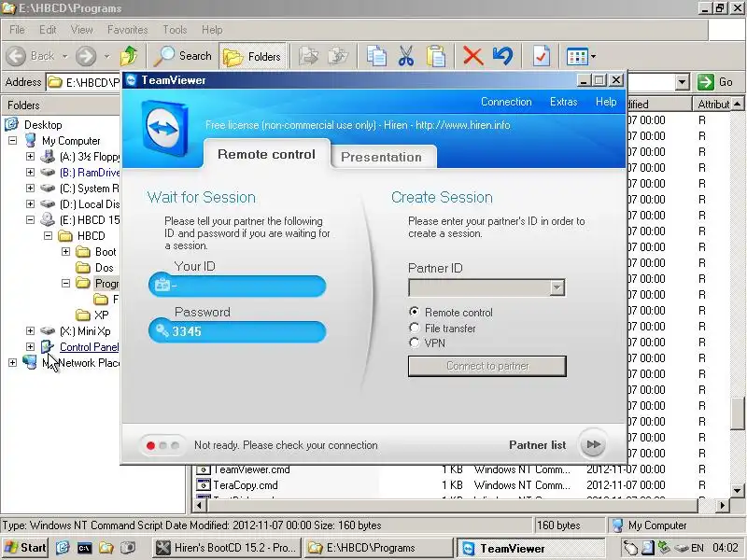
Task: Click the Paste clipboard icon
Action: (x=436, y=56)
